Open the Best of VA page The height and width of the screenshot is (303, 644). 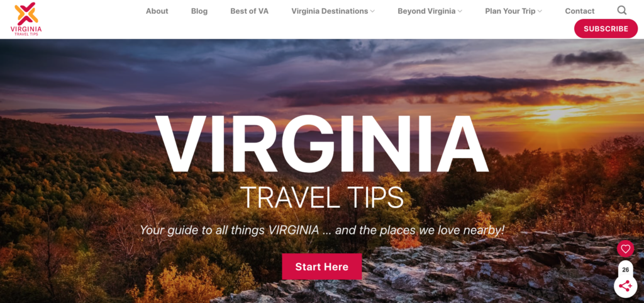point(249,11)
